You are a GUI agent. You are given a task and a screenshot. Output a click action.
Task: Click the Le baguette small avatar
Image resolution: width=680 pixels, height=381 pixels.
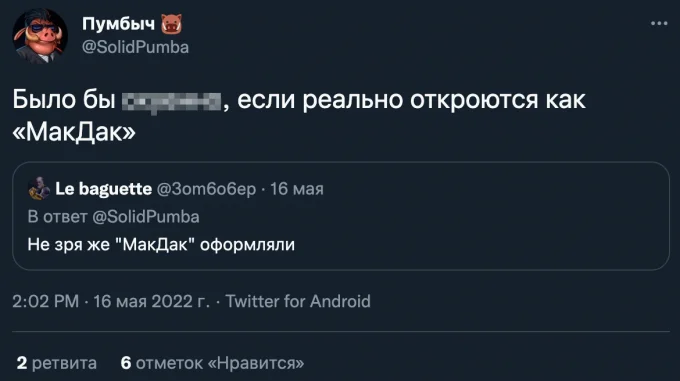click(x=39, y=189)
